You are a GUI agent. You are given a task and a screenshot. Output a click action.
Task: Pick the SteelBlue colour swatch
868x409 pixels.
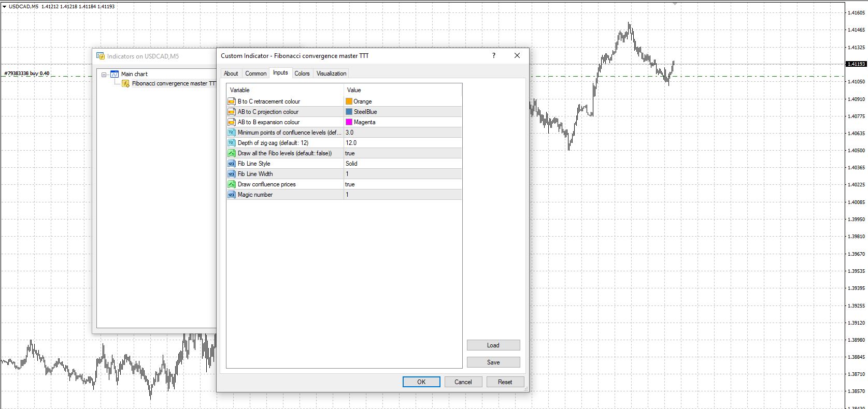(349, 112)
